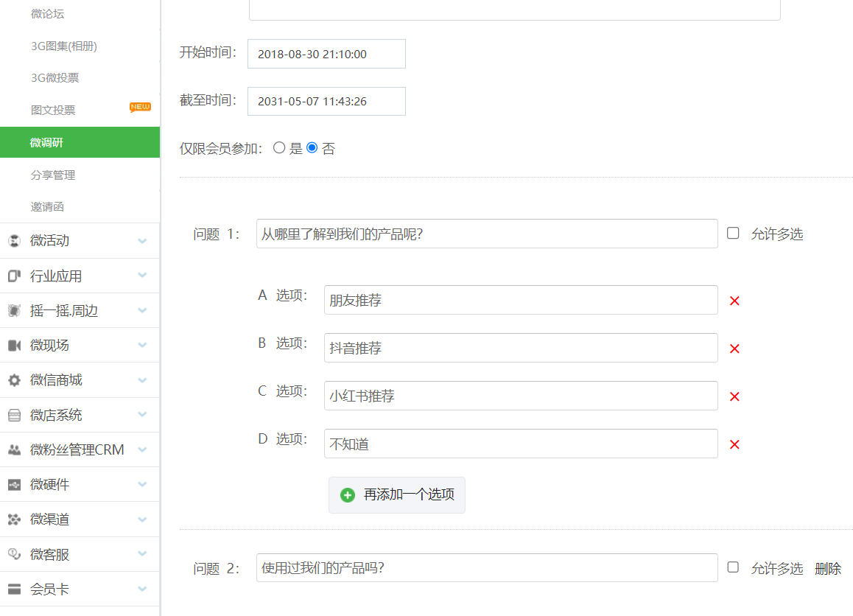Remove option D 不知道 with red X
Viewport: 853px width, 616px height.
point(734,444)
